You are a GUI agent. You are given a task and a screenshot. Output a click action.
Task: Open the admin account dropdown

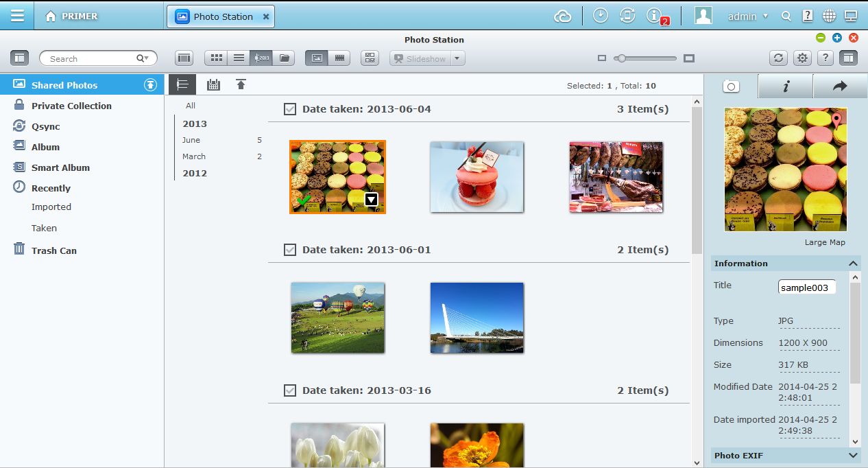[x=747, y=16]
